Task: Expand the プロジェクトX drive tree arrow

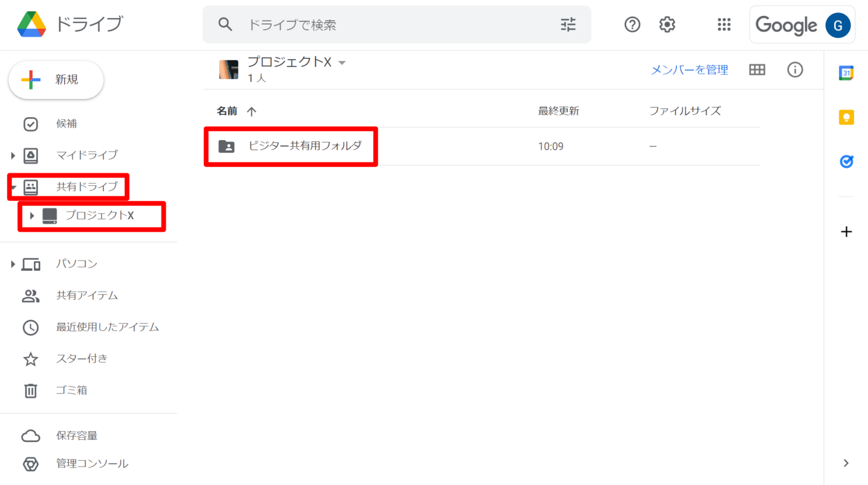Action: [x=32, y=216]
